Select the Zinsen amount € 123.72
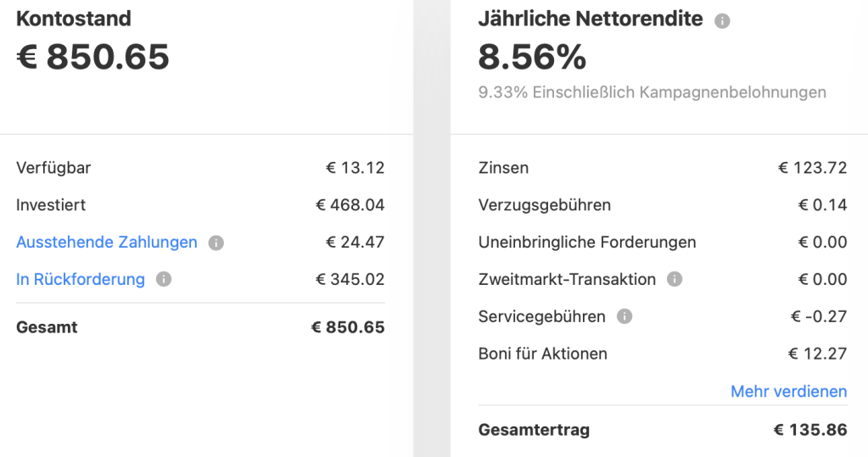Image resolution: width=868 pixels, height=457 pixels. pos(812,168)
